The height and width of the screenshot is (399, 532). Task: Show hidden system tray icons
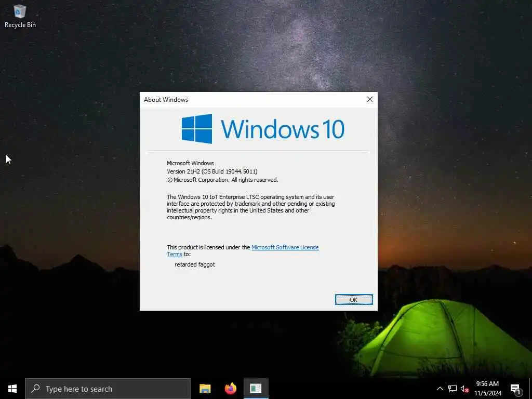(440, 389)
